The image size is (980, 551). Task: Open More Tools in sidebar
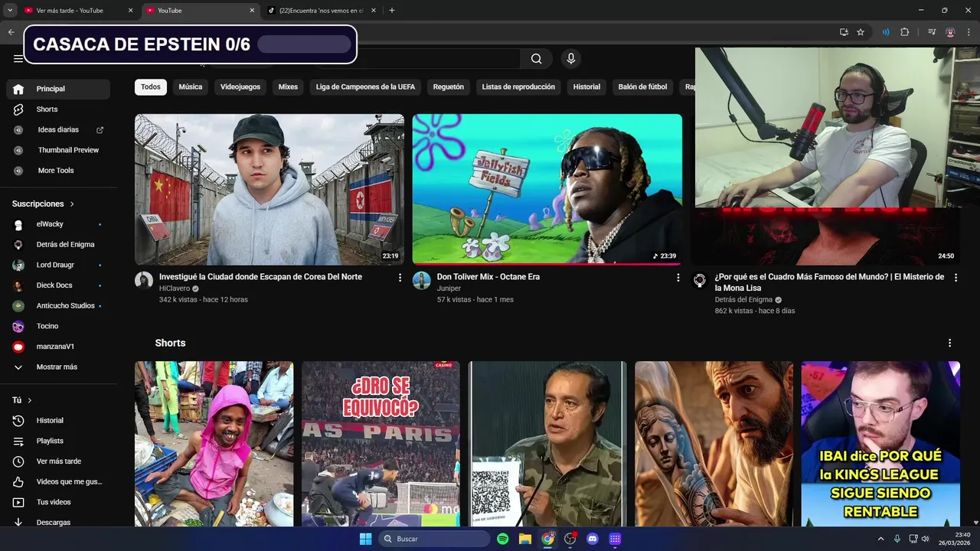tap(58, 171)
